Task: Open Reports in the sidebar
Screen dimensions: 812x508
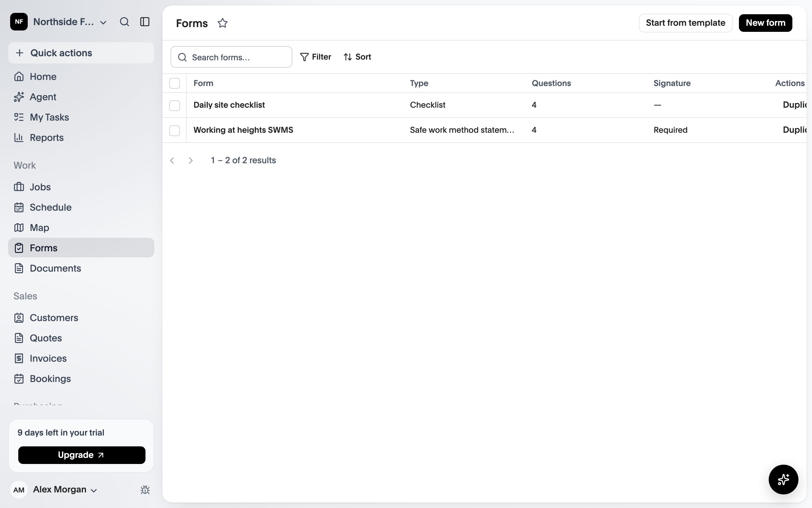Action: [81, 137]
